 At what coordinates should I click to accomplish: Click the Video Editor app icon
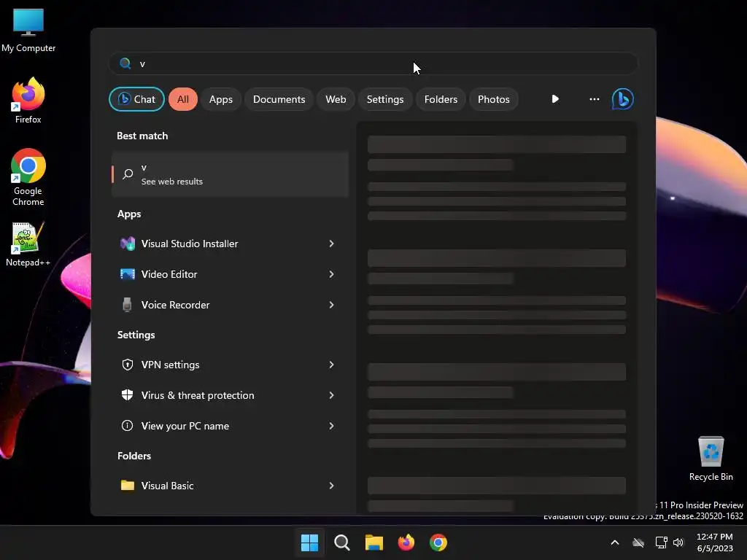coord(127,274)
